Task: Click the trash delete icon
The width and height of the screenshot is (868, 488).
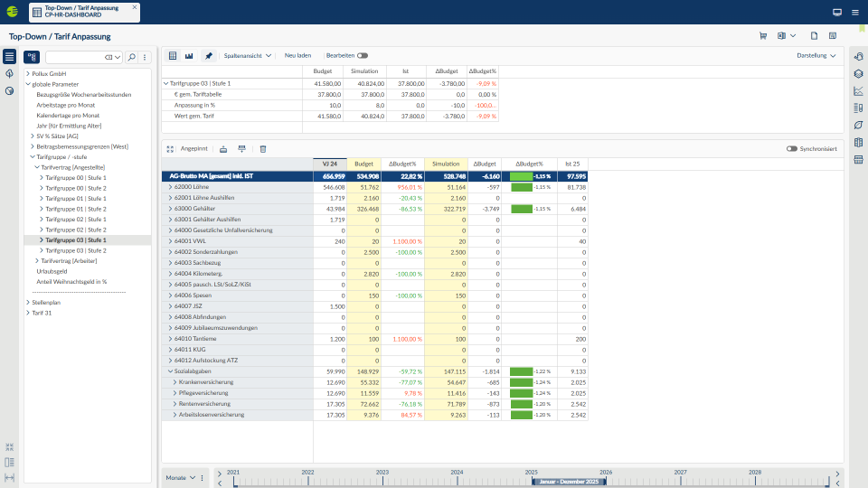Action: (x=263, y=148)
